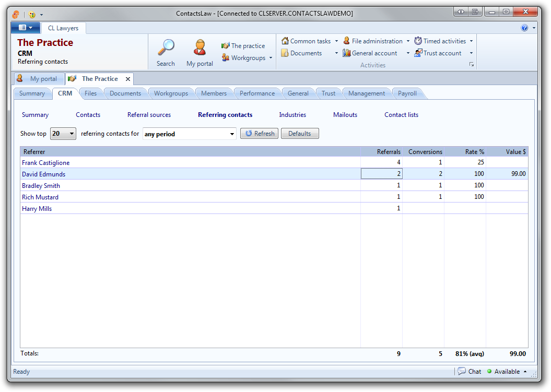The height and width of the screenshot is (392, 551).
Task: Open referrer Frank Castiglione
Action: click(45, 163)
